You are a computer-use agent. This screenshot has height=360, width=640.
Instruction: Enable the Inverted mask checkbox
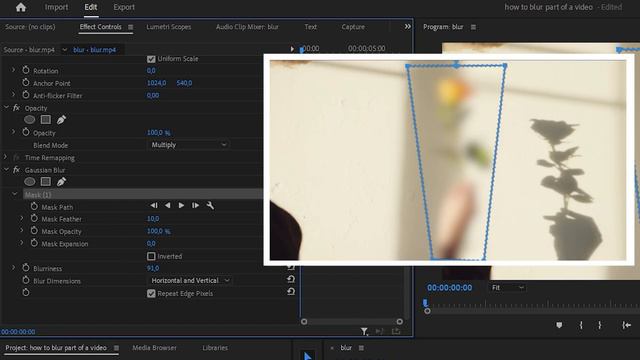click(151, 256)
